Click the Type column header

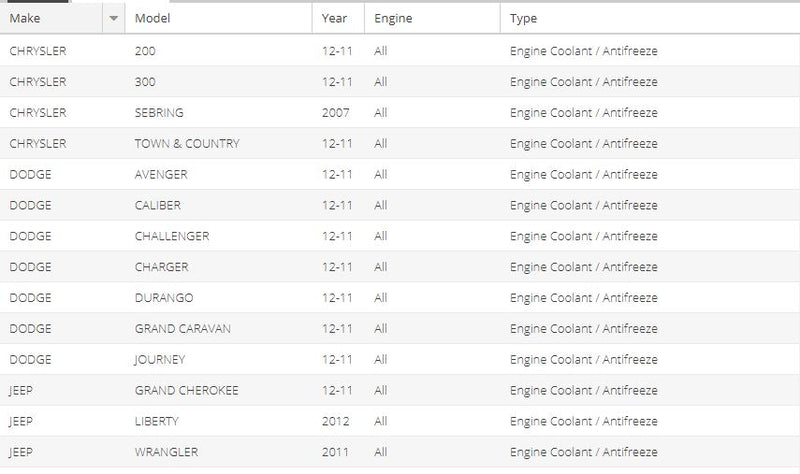(x=650, y=18)
